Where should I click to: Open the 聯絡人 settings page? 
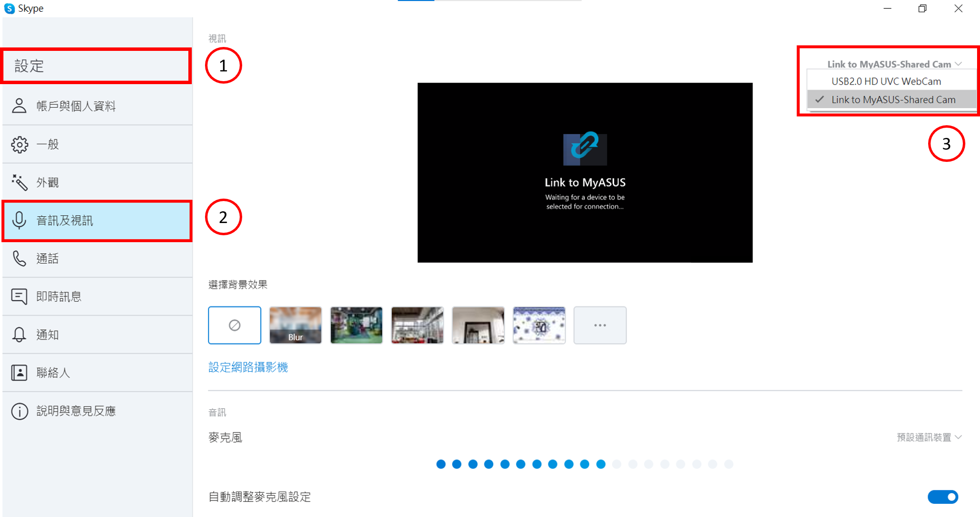coord(97,373)
